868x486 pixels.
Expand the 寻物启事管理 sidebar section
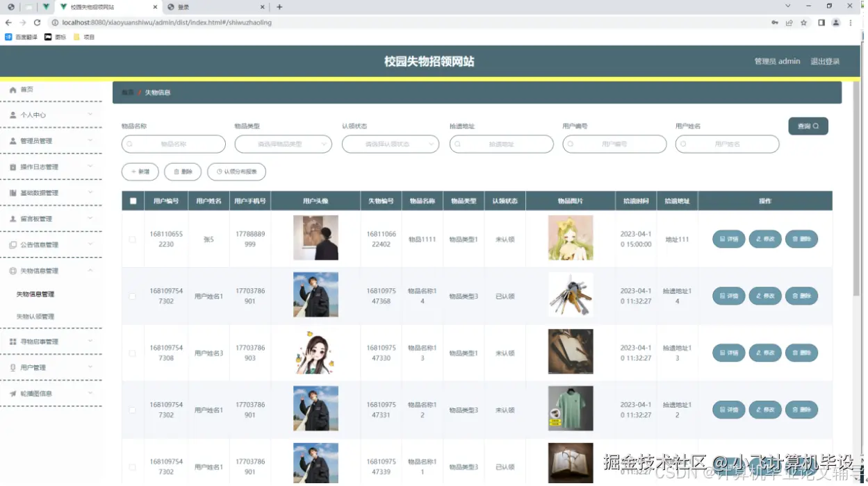(13, 341)
